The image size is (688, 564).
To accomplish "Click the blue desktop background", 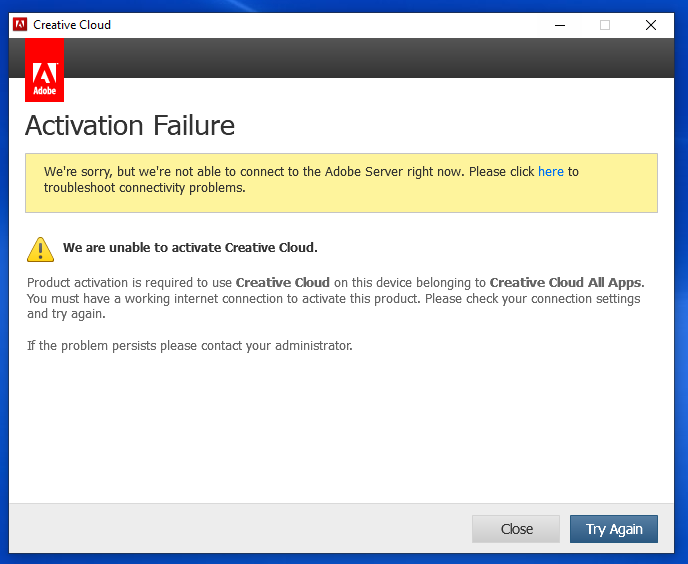I will click(x=4, y=300).
